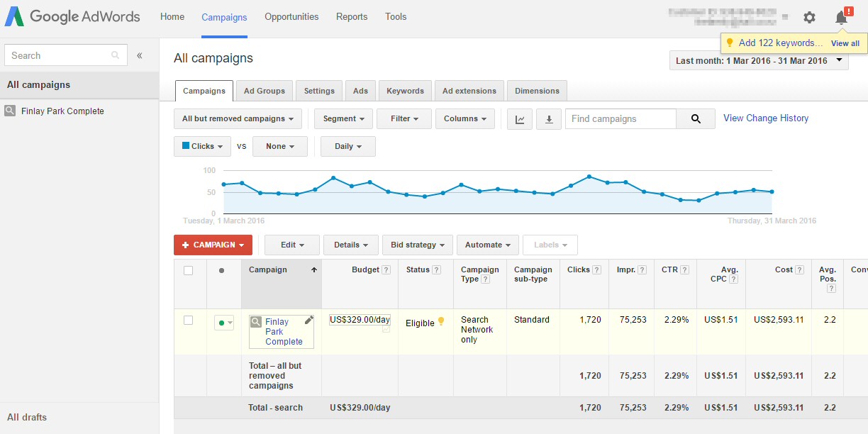This screenshot has height=434, width=868.
Task: Click the blue Clicks color swatch
Action: [186, 146]
